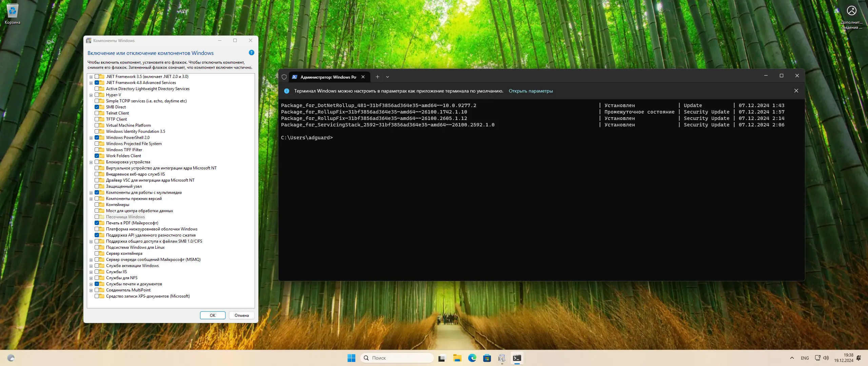
Task: Select the Администратор: Windows PowerShell tab
Action: [328, 77]
